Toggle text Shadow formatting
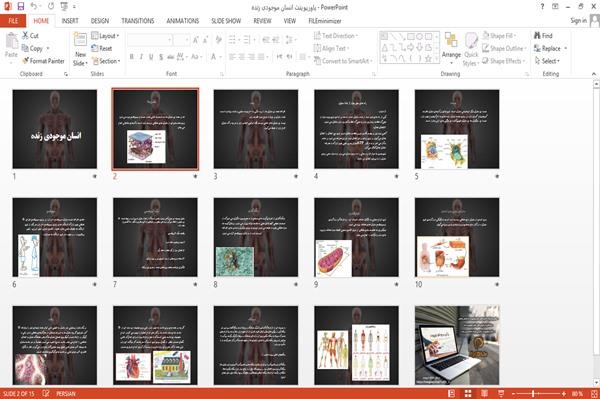Image resolution: width=600 pixels, height=399 pixels. (161, 57)
